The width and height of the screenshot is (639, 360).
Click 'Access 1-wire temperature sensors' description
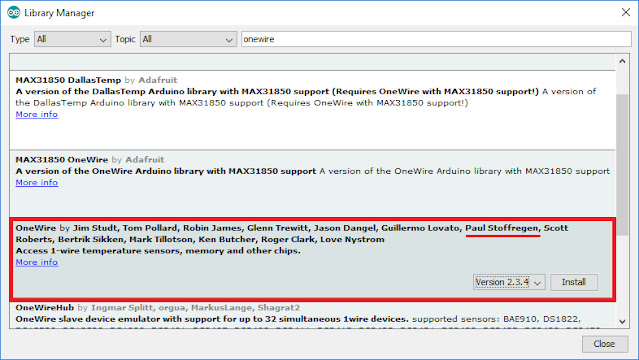[x=158, y=251]
